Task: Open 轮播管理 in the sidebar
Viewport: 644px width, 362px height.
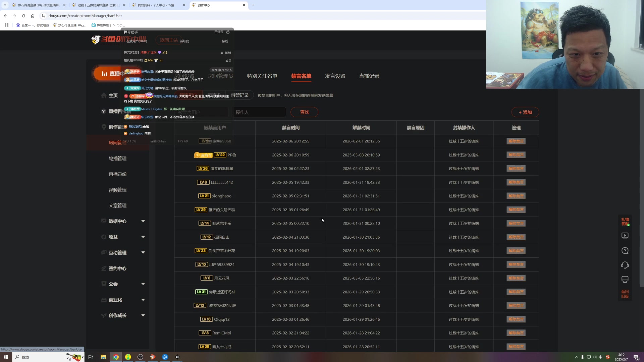Action: click(117, 159)
